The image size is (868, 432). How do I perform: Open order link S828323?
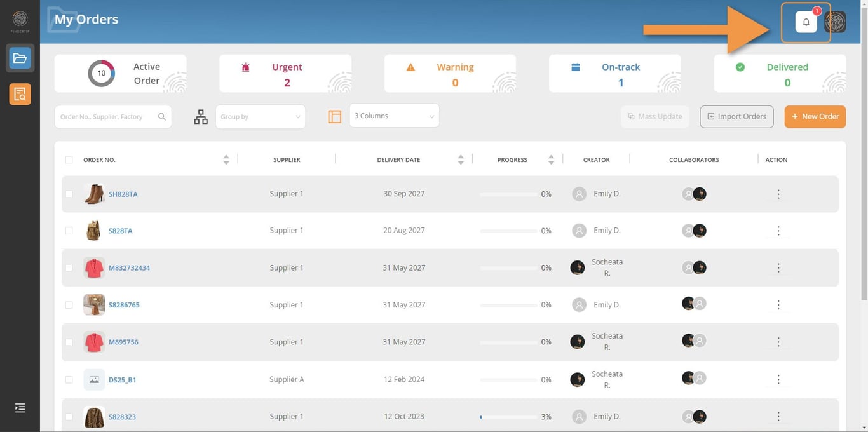122,417
